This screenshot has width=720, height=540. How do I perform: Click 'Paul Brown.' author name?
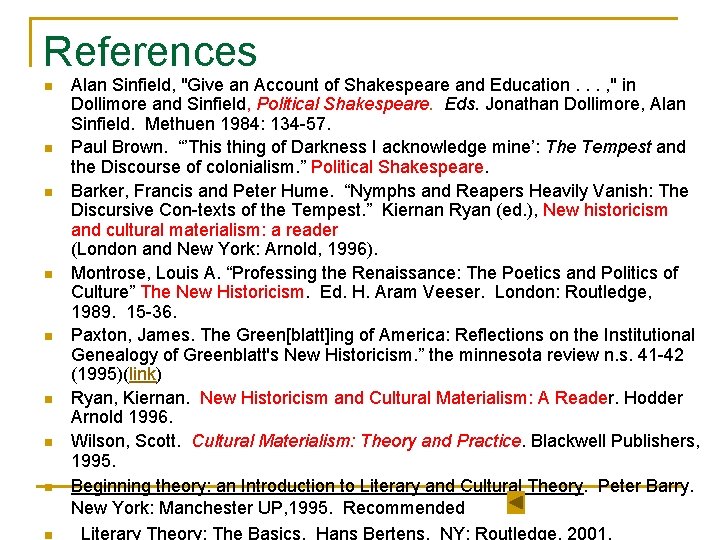(x=118, y=147)
